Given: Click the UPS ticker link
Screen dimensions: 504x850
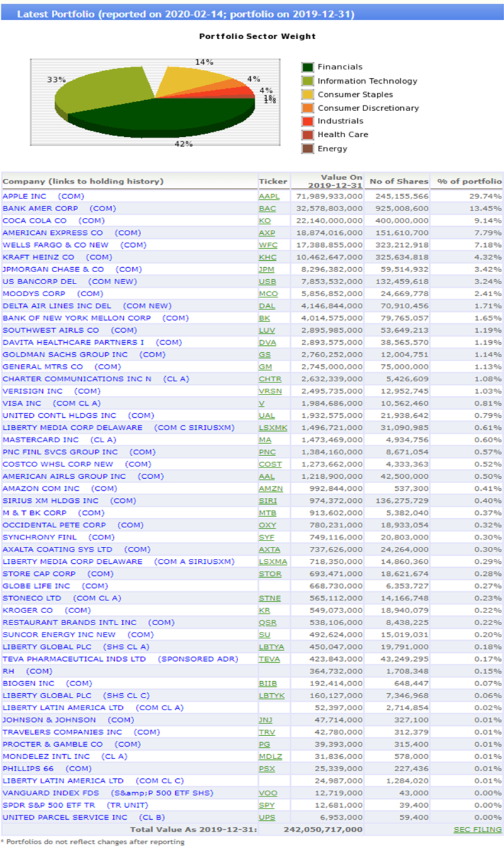Looking at the screenshot, I should point(267,817).
